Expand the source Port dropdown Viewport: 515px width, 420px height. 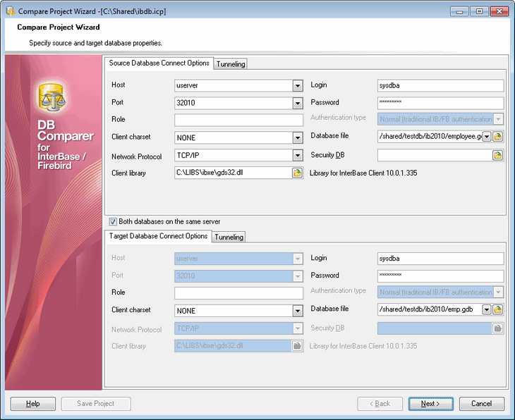(298, 103)
